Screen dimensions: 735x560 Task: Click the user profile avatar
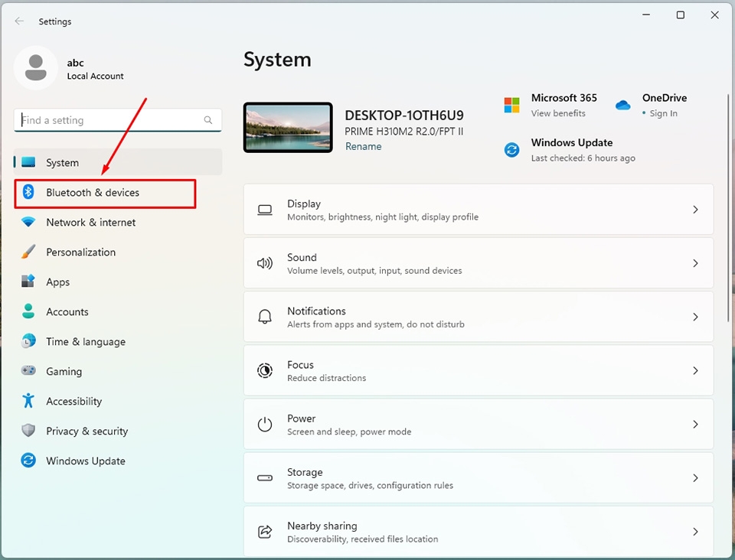pyautogui.click(x=36, y=68)
